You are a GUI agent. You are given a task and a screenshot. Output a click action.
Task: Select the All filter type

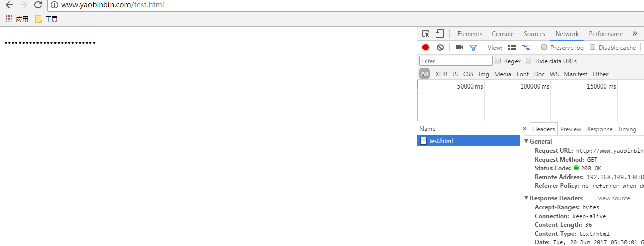pyautogui.click(x=425, y=74)
